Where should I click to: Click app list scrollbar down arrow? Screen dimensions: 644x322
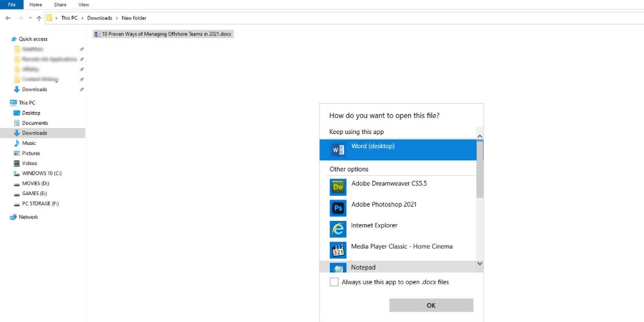coord(480,264)
